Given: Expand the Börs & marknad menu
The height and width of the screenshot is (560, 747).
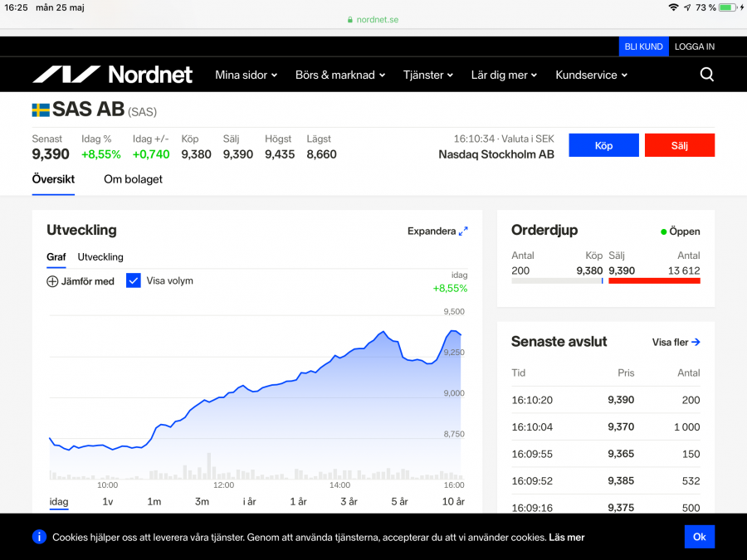Looking at the screenshot, I should click(340, 75).
